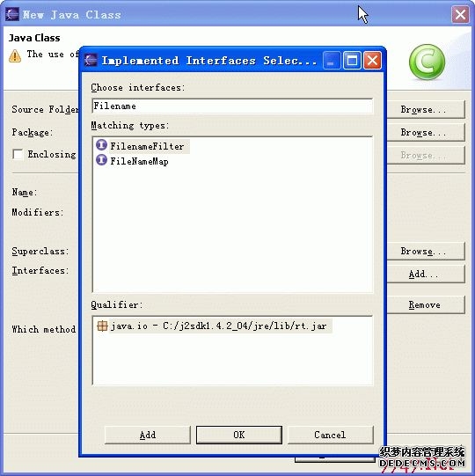Screen dimensions: 475x476
Task: Click the warning icon under Java Class heading
Action: click(15, 55)
